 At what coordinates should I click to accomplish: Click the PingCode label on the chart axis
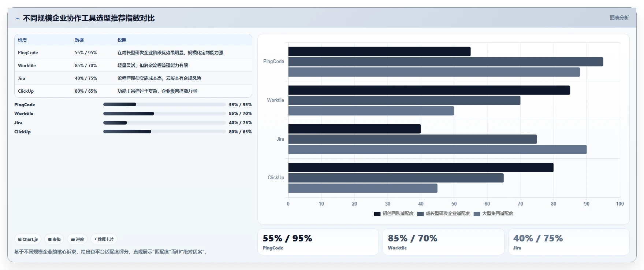click(273, 62)
